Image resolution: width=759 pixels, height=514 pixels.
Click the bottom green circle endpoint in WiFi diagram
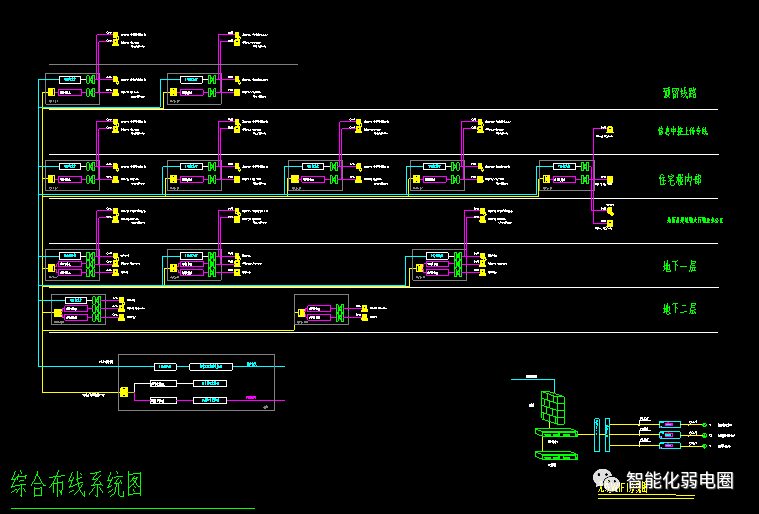pyautogui.click(x=704, y=446)
